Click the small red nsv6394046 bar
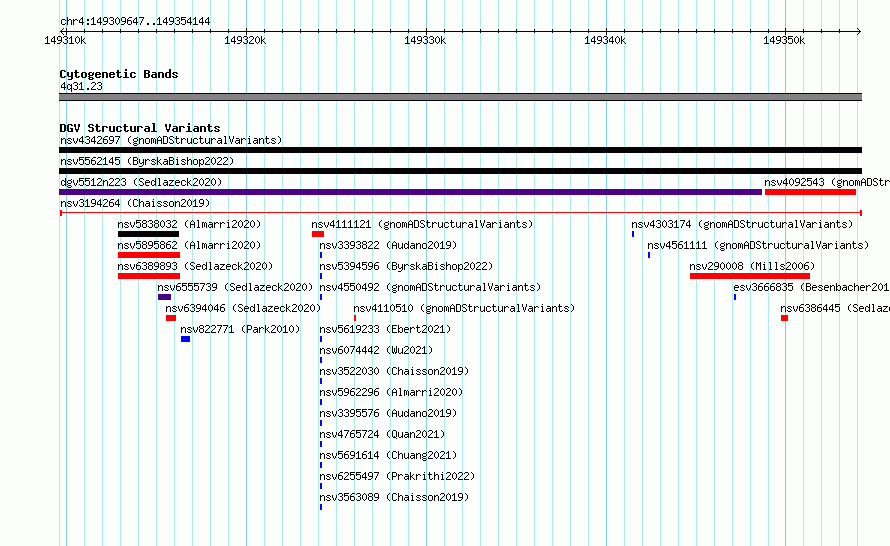 tap(171, 318)
